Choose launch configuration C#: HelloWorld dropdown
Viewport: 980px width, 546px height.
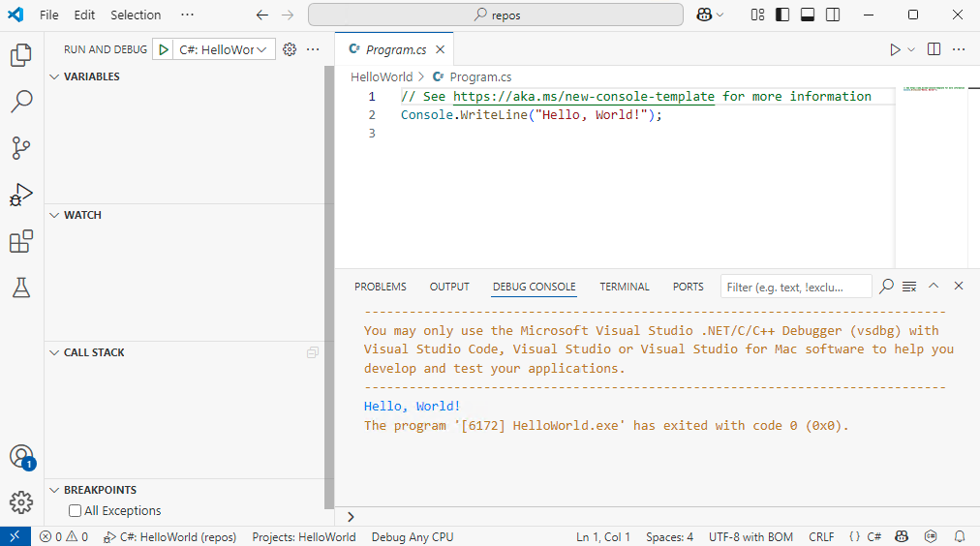224,49
